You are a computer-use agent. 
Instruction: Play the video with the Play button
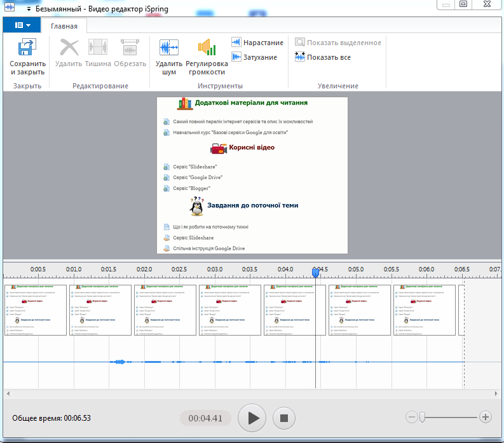click(252, 418)
